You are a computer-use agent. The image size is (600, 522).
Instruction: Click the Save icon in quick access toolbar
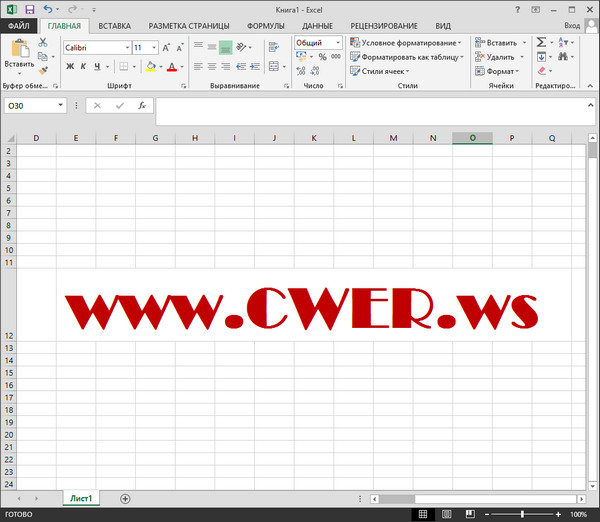click(x=29, y=8)
